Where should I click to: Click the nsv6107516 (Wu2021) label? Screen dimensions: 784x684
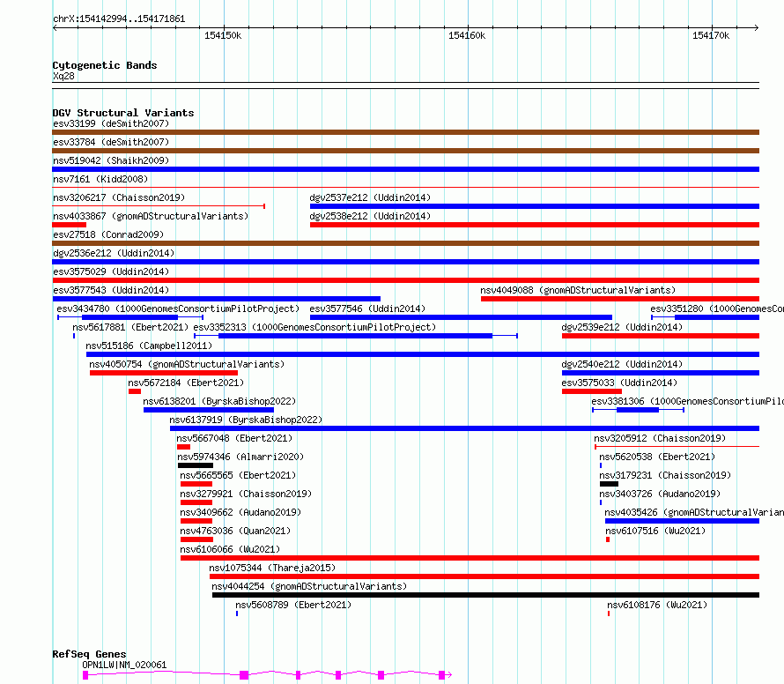point(655,531)
